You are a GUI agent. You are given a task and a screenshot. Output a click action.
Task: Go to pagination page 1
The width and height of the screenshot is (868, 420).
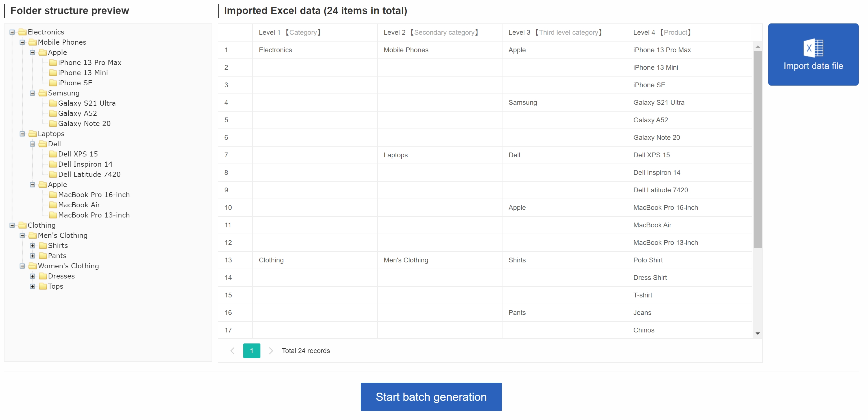[251, 351]
